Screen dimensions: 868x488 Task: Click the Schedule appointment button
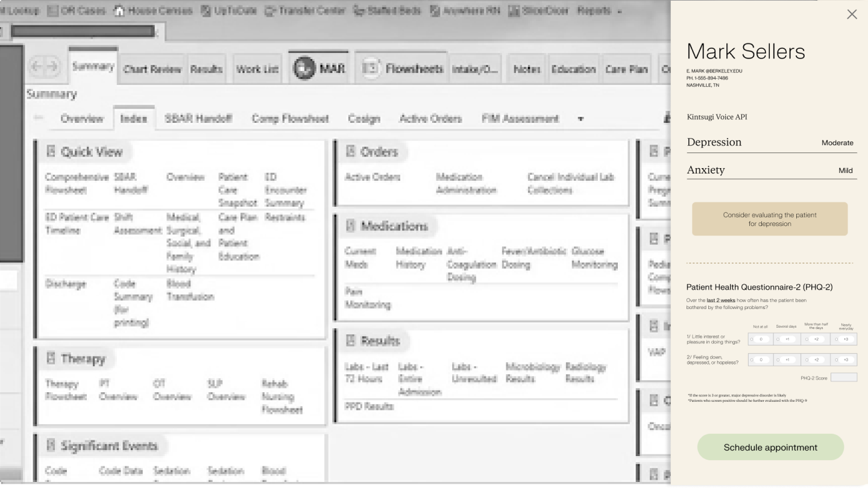[770, 447]
